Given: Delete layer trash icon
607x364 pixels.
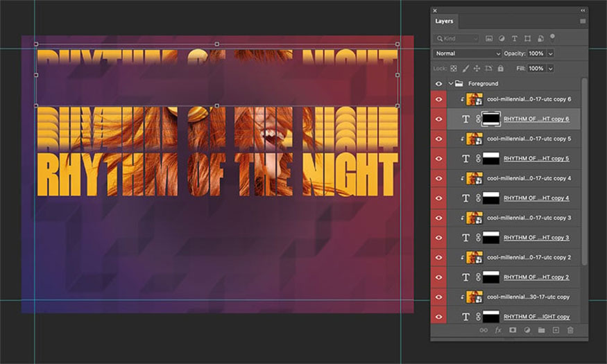Looking at the screenshot, I should 570,330.
